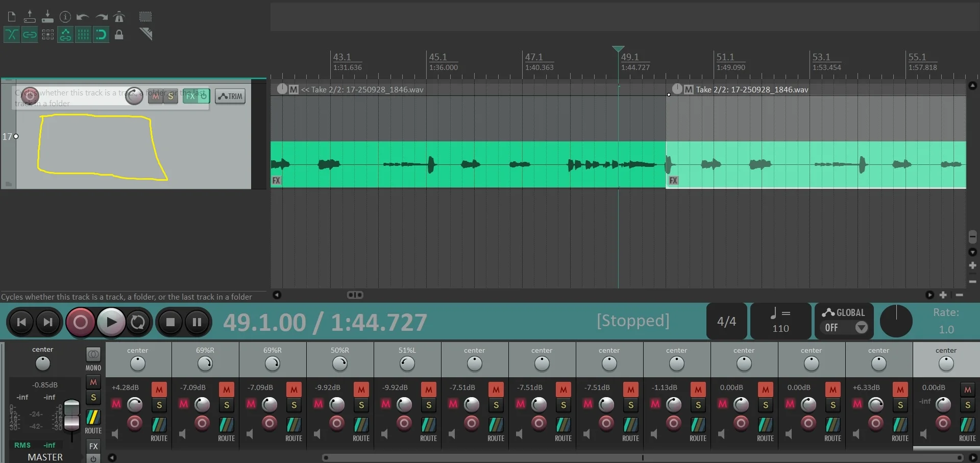Screen dimensions: 980x463
Task: Click the playback rate round knob
Action: tap(896, 321)
